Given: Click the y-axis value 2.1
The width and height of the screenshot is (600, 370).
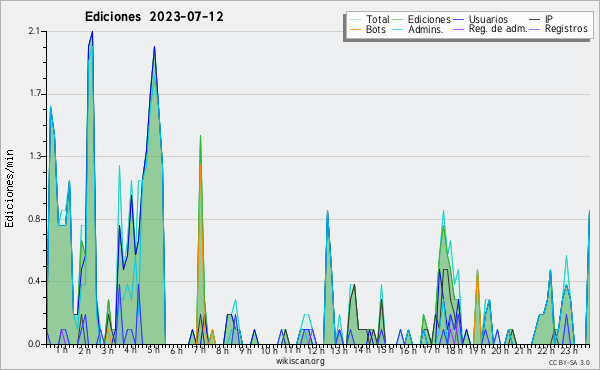Looking at the screenshot, I should [34, 31].
